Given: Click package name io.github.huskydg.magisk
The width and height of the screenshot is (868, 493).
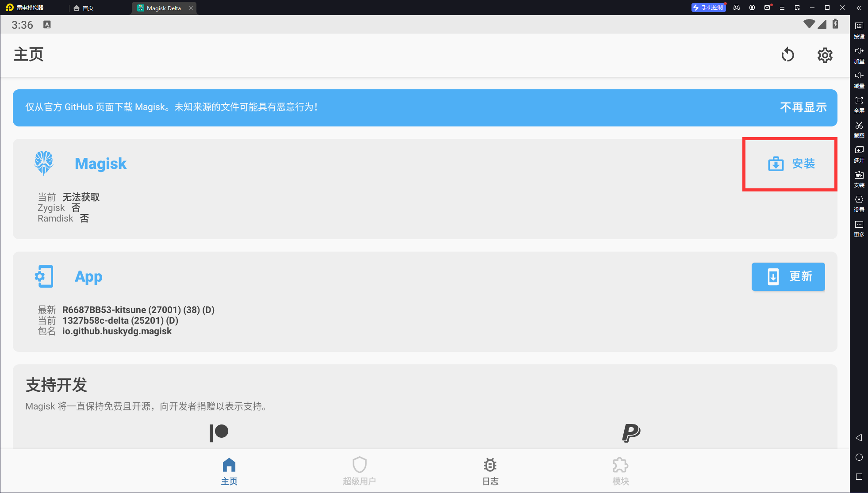Looking at the screenshot, I should [117, 331].
